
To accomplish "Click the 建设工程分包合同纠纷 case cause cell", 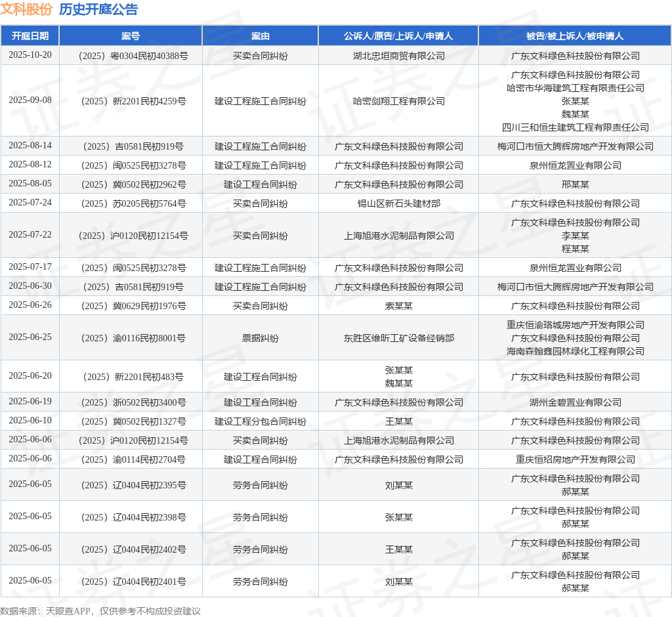I will [260, 421].
